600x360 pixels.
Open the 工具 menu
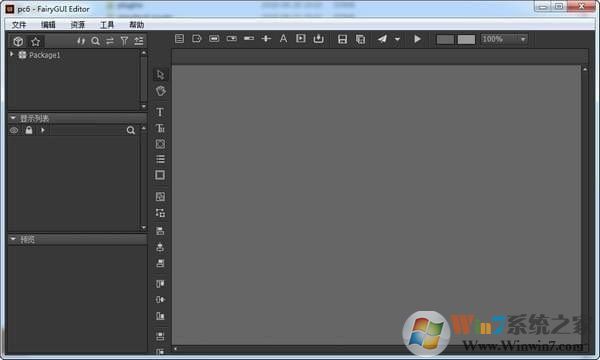(107, 25)
